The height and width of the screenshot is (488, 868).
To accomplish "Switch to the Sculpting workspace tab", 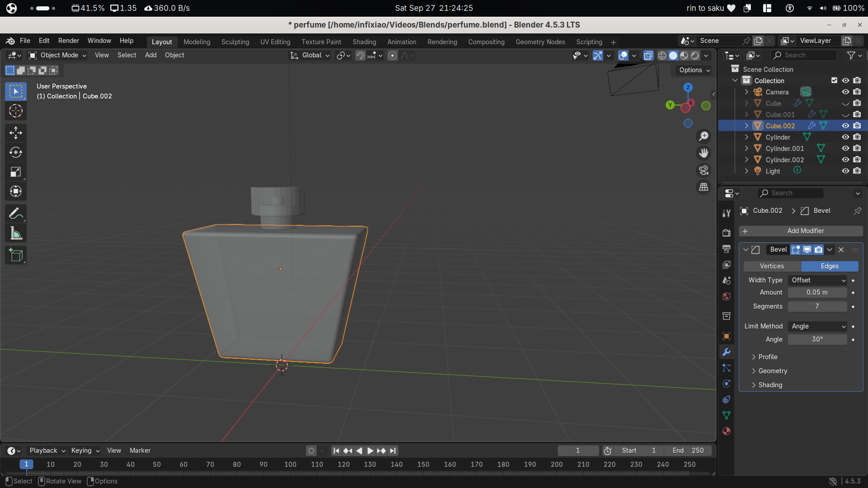I will [x=235, y=42].
